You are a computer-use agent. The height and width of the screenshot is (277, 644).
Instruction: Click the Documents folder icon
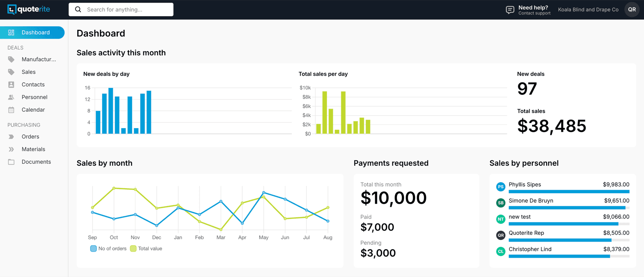(x=11, y=162)
